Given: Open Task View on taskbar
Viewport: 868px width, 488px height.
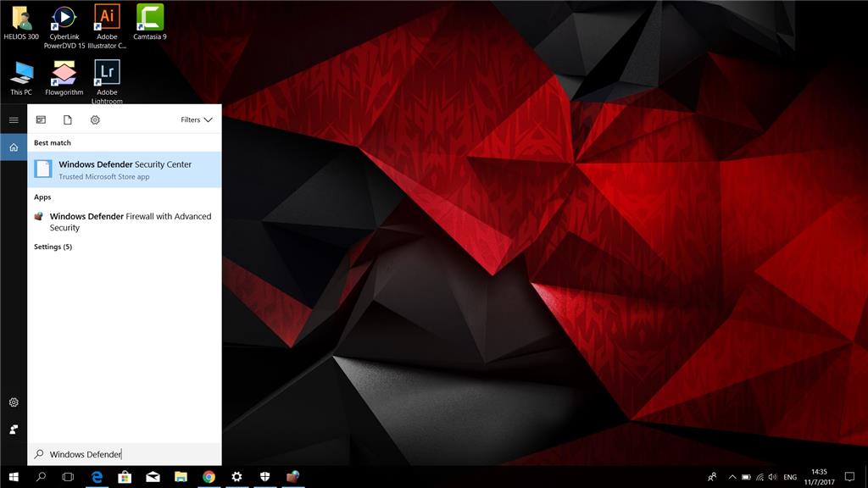Looking at the screenshot, I should pos(68,477).
